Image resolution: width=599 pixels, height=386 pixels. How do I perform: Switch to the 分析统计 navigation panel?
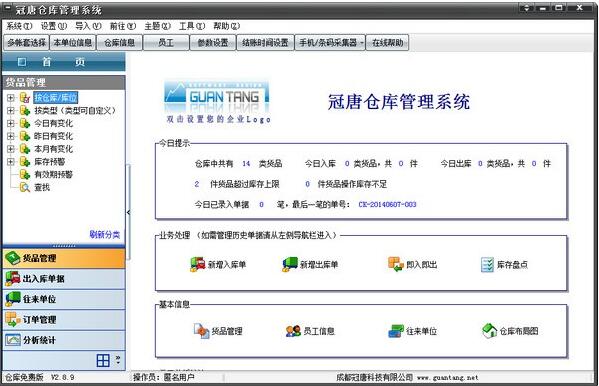[64, 340]
